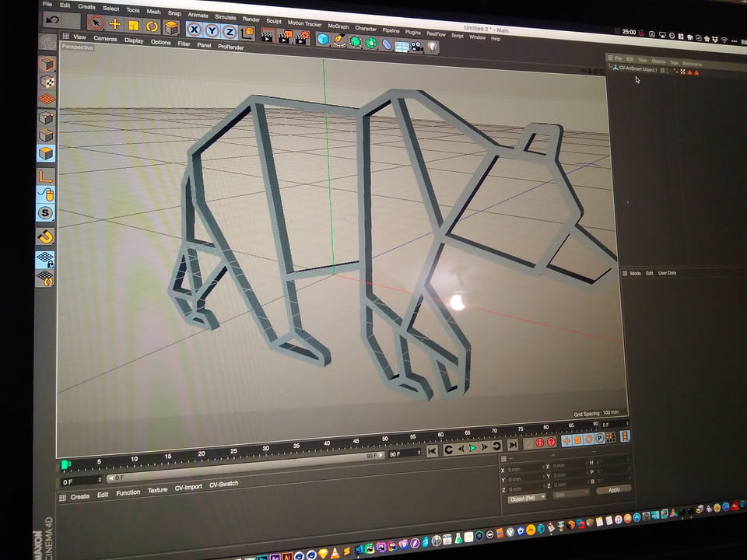Click the Render View clapperboard icon
Image resolution: width=747 pixels, height=560 pixels.
(268, 35)
